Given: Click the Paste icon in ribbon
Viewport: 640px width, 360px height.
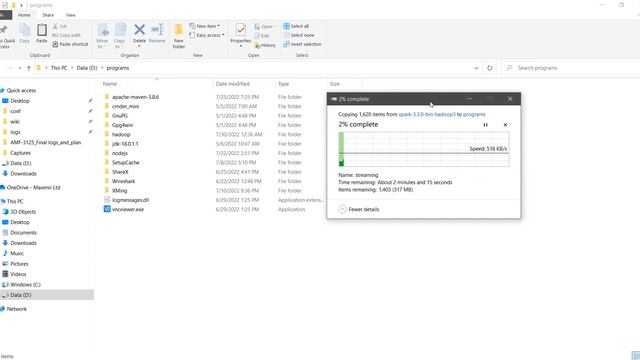Looking at the screenshot, I should 42,31.
